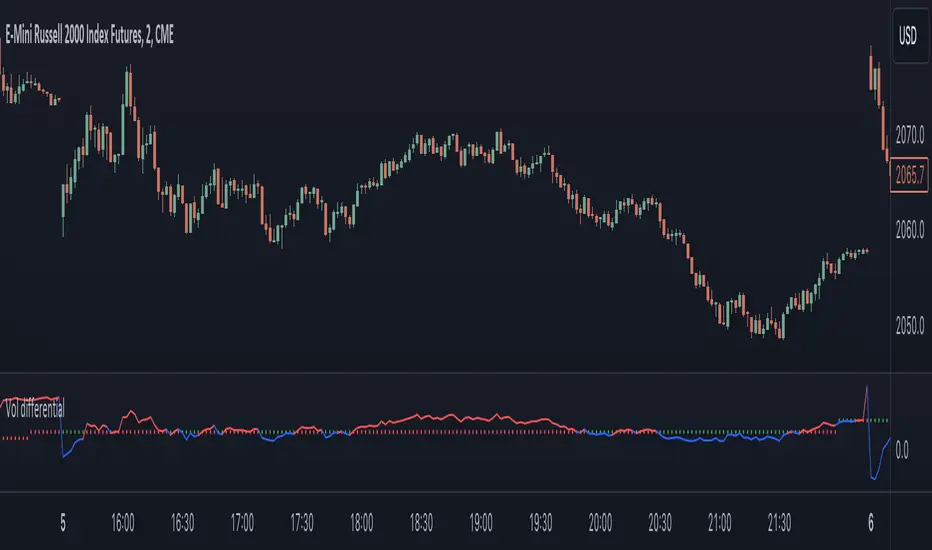Click the 18:00 time axis label
Screen dimensions: 932x550
[361, 523]
